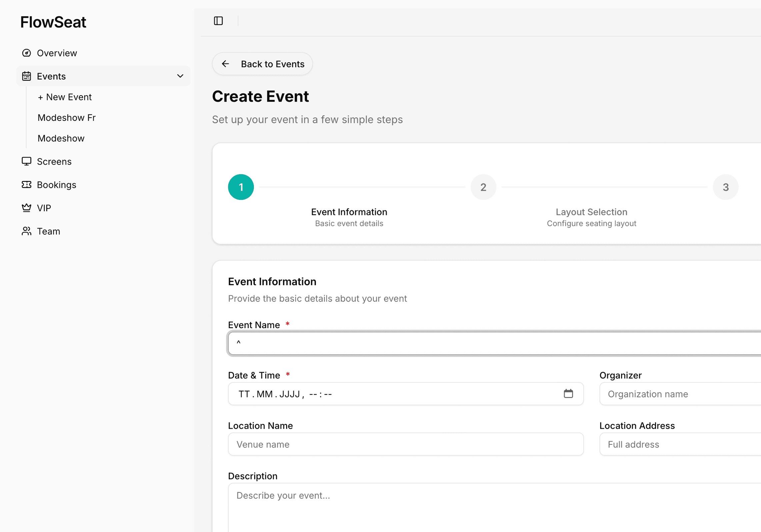
Task: Click the Location Name label
Action: (x=260, y=425)
